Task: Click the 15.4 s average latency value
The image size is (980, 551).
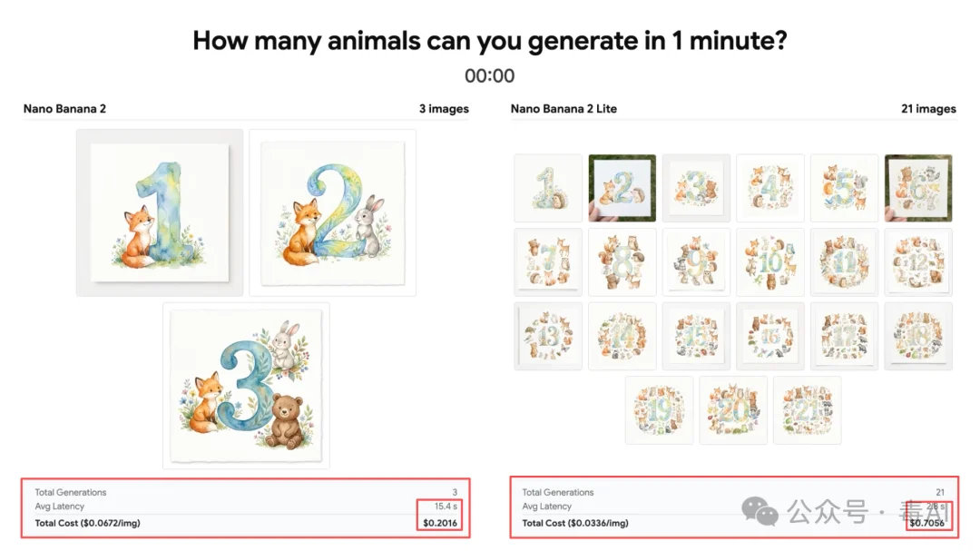Action: coord(446,506)
